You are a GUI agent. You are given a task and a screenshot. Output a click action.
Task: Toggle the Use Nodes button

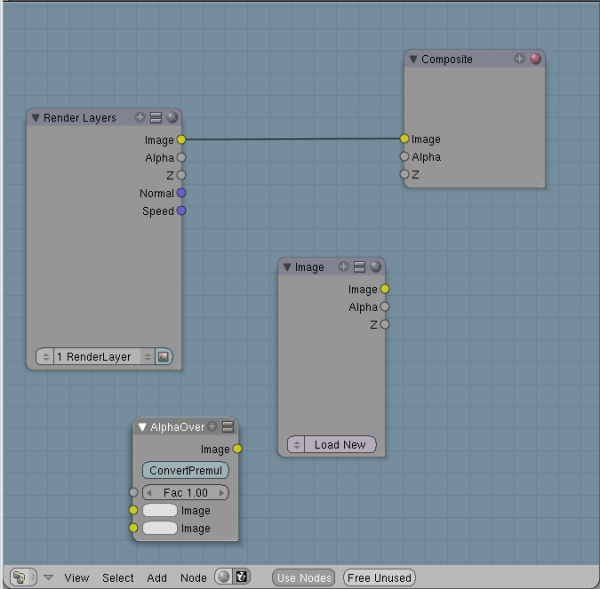click(304, 578)
